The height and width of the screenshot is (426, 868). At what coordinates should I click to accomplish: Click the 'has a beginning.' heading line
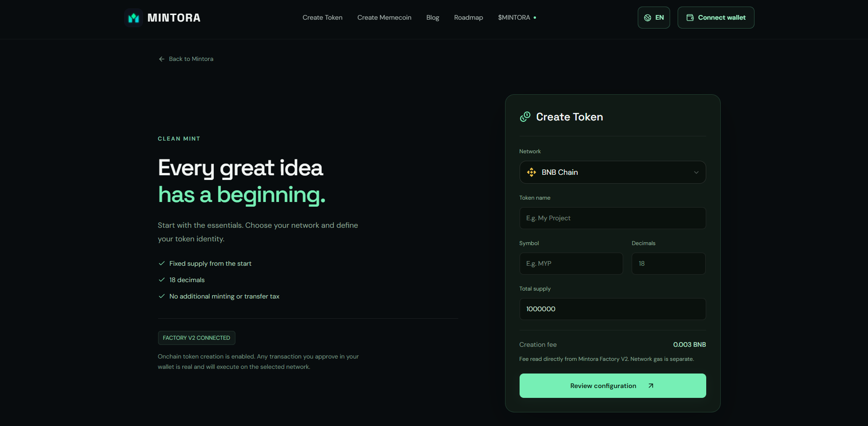(242, 194)
